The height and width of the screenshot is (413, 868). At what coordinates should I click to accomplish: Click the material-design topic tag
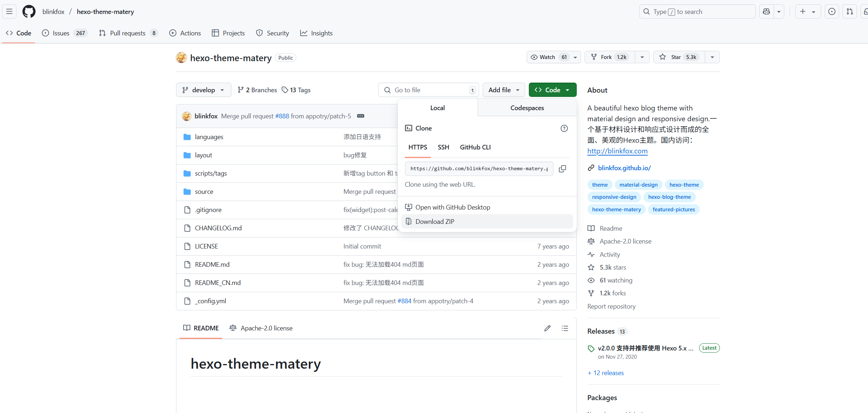pos(638,185)
